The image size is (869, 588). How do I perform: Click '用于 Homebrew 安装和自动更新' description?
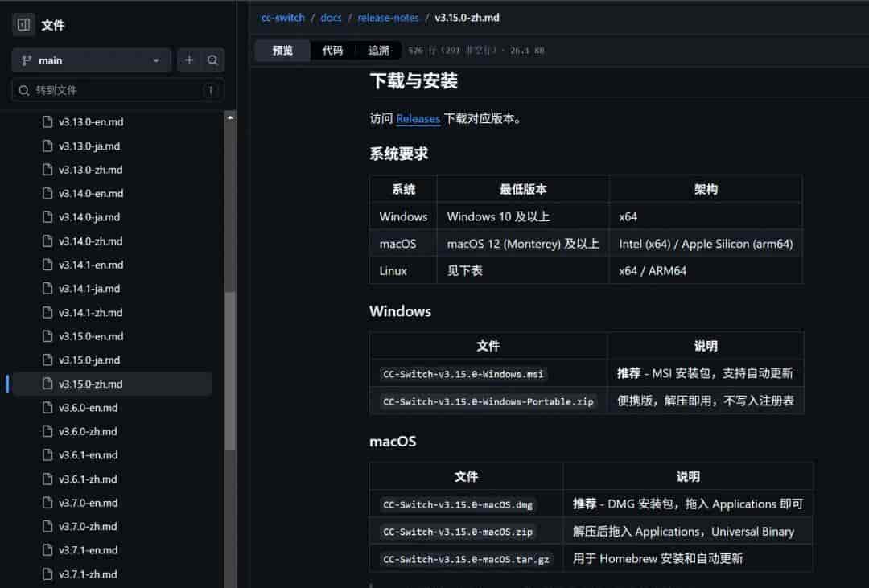(x=657, y=558)
